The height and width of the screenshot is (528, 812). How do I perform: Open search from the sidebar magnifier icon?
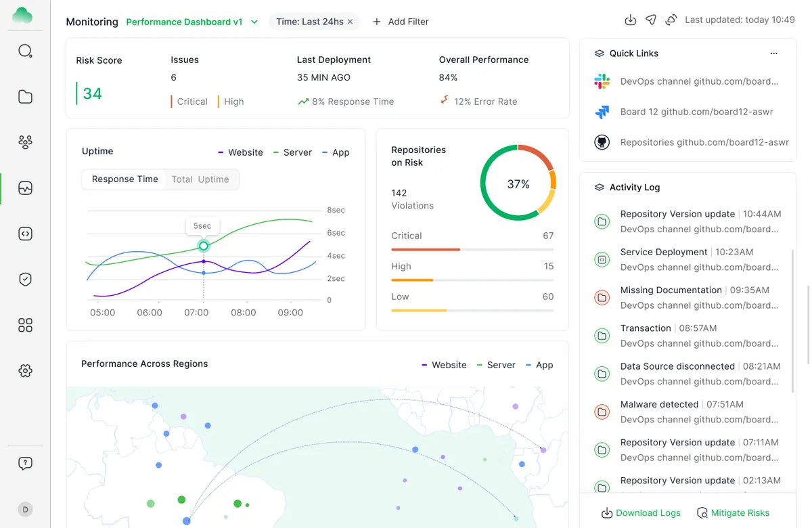click(x=25, y=51)
